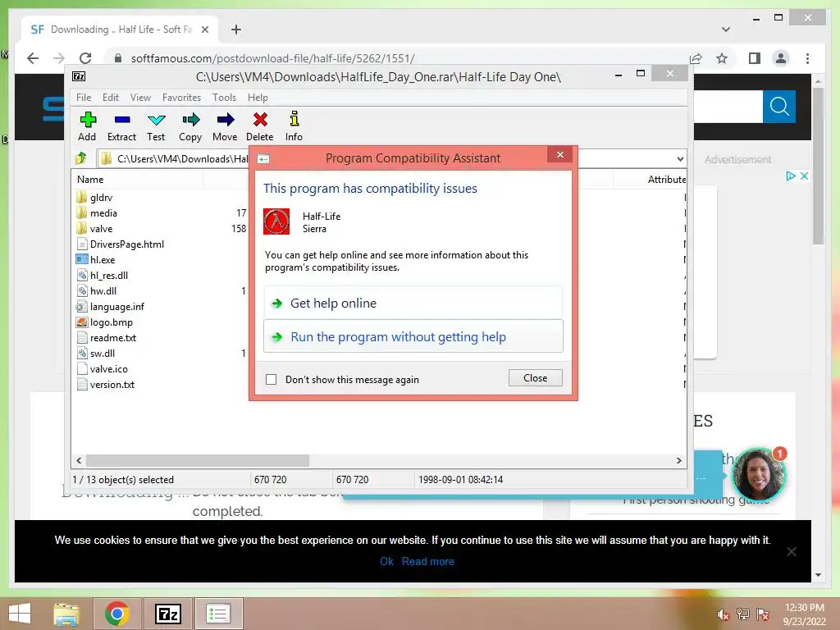Select readme.txt in the archive

click(x=113, y=338)
